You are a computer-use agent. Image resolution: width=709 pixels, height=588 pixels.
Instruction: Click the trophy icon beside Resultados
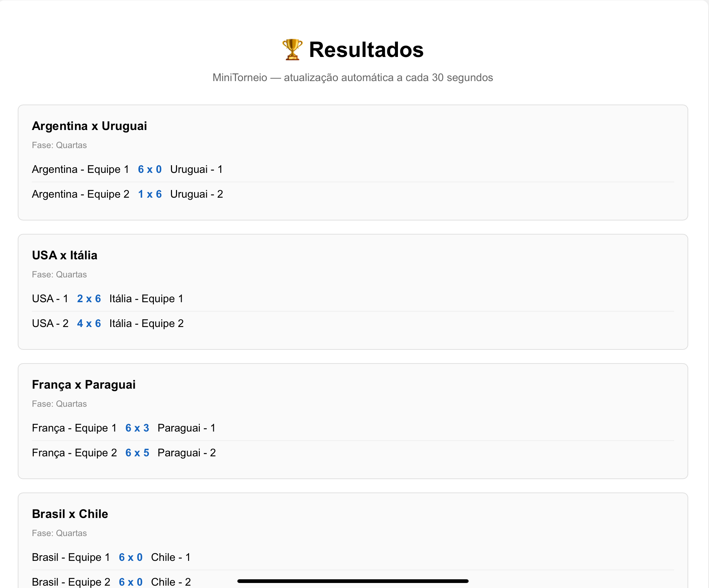tap(292, 50)
